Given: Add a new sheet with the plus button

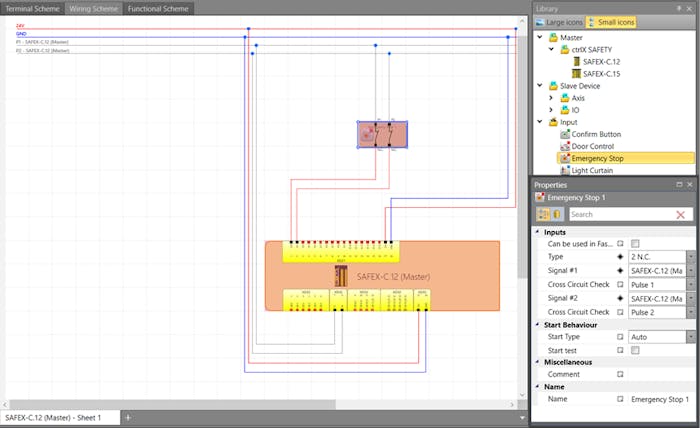Looking at the screenshot, I should 128,418.
